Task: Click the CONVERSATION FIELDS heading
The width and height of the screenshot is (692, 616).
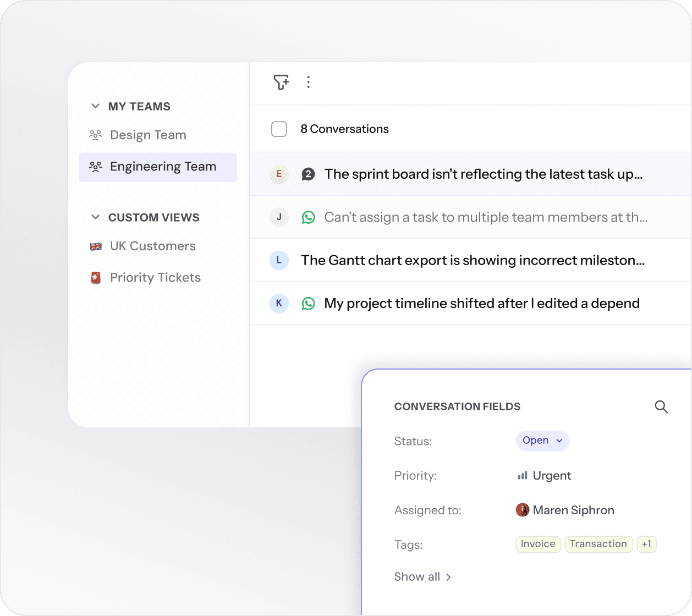Action: click(x=457, y=406)
